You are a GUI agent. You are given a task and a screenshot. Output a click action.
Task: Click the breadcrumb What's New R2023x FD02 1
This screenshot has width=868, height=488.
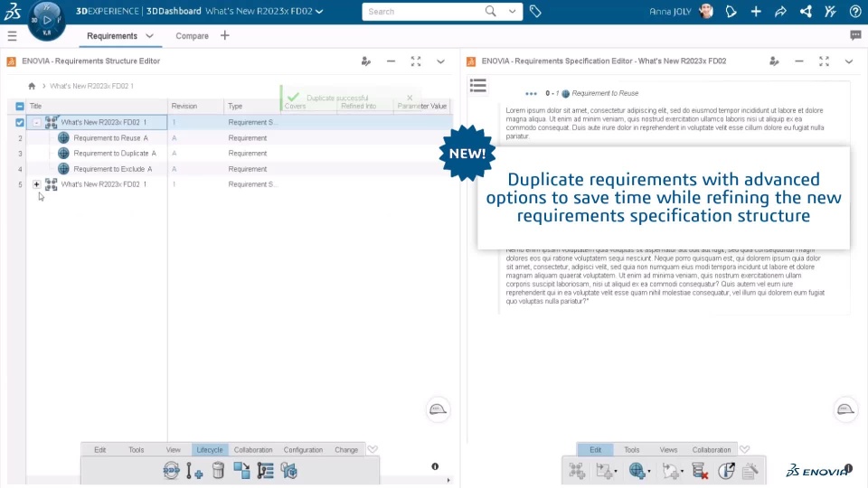click(91, 86)
